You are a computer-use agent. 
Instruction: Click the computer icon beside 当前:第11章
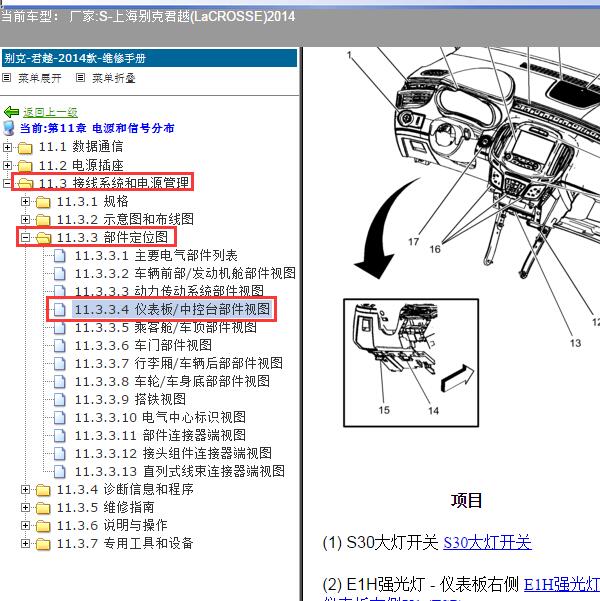[9, 128]
